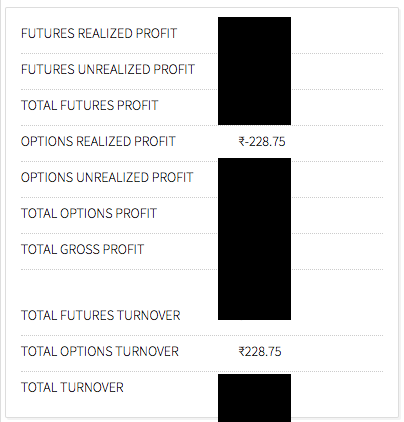This screenshot has height=422, width=404.
Task: Select the Options Unrealized Profit label
Action: point(107,178)
